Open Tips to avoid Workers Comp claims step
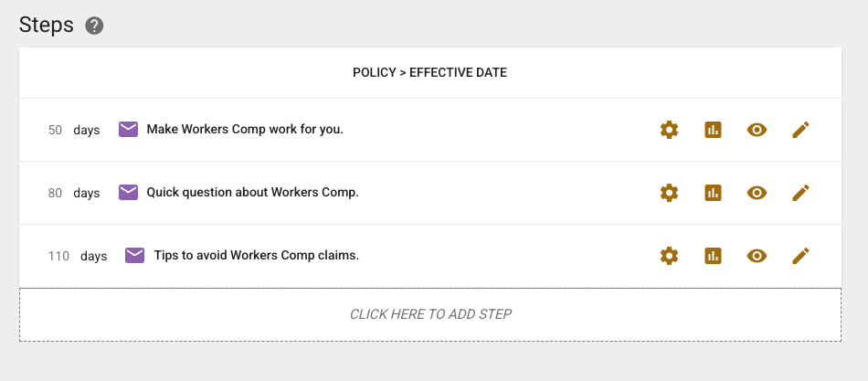Screen dimensions: 868x381 pyautogui.click(x=256, y=256)
